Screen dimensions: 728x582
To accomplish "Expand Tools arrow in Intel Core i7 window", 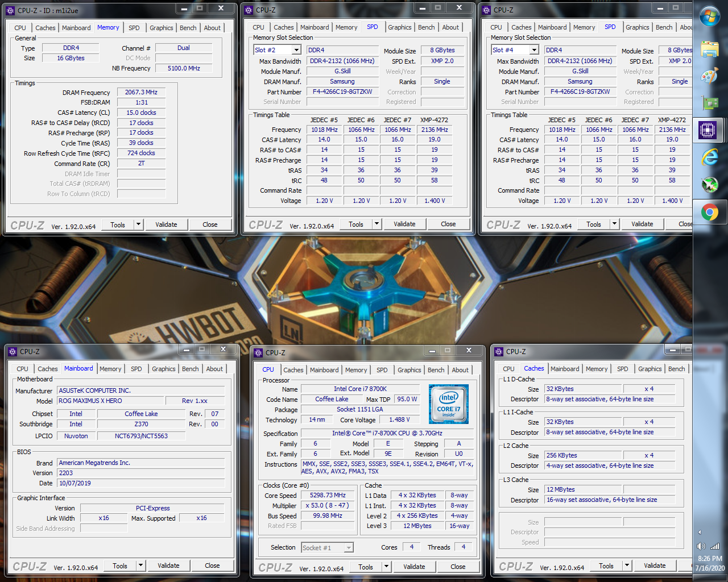I will tap(386, 567).
